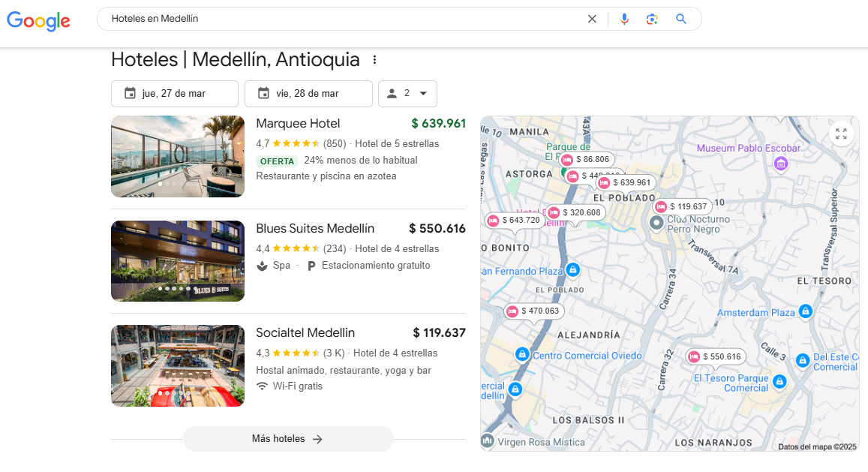Open the guests count dropdown
The image size is (868, 472).
(407, 94)
